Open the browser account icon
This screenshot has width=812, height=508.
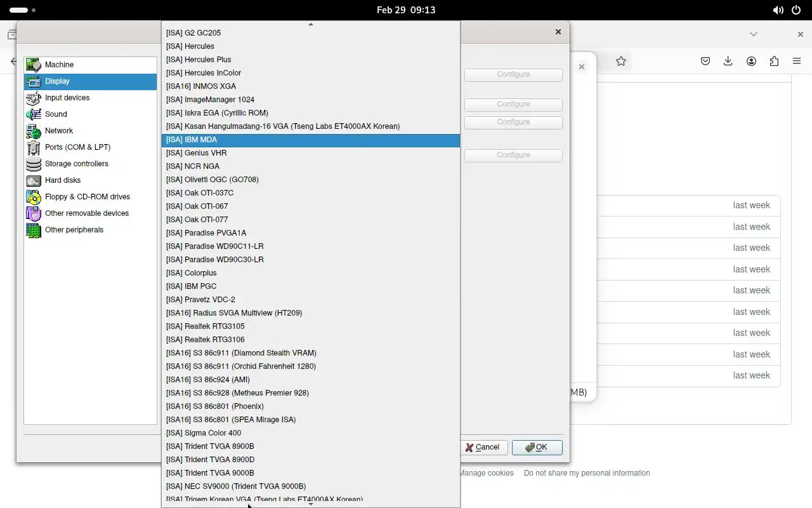(751, 61)
